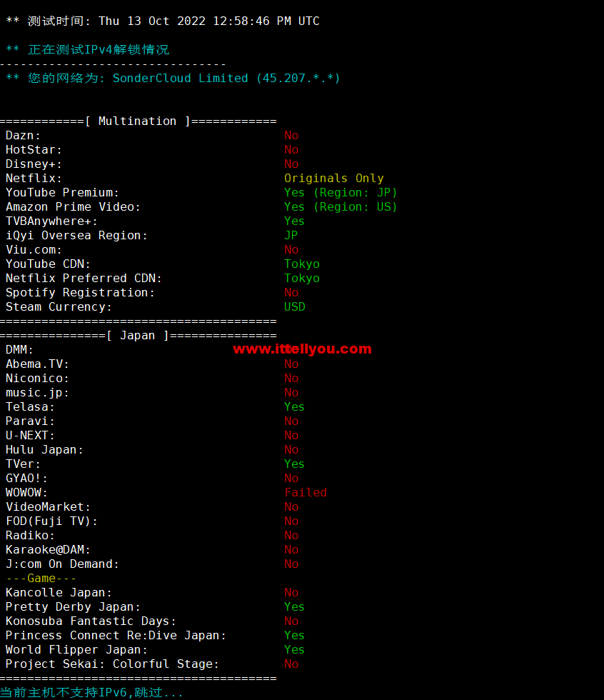Select the Japan section header
The height and width of the screenshot is (700, 604).
138,335
